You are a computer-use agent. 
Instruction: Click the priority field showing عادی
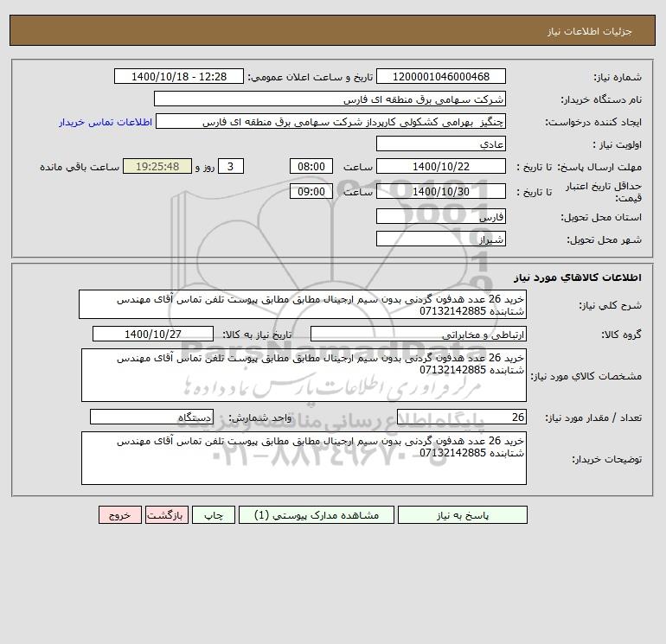pos(441,143)
